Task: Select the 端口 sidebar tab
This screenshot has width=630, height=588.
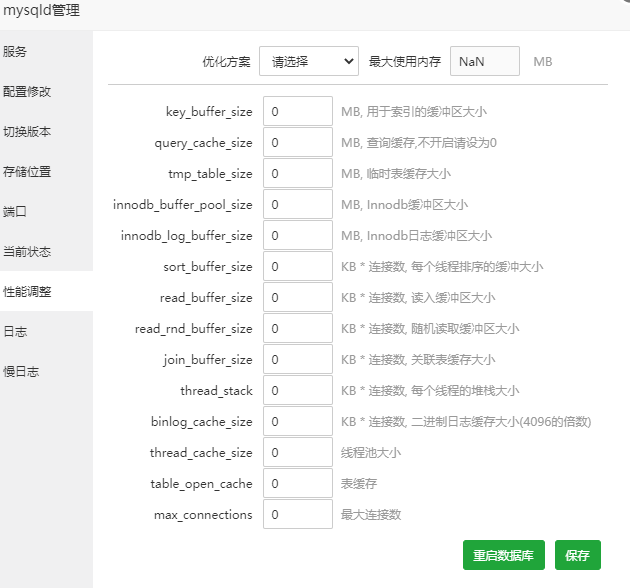Action: pos(46,211)
